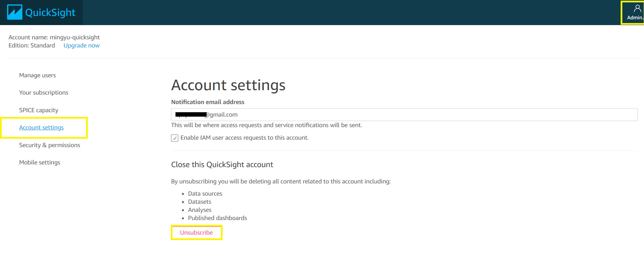The image size is (644, 257).
Task: Open Security & permissions
Action: (49, 145)
